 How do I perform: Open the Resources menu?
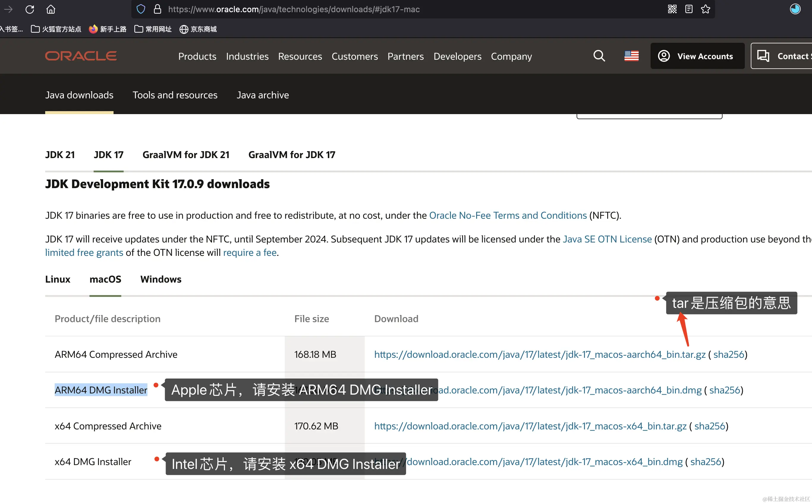300,56
